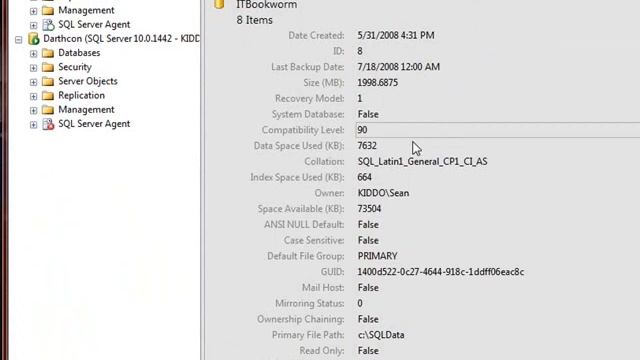Click GUID value 1400d522-0c27-4644-918c-1ddff06eac8c

[441, 272]
